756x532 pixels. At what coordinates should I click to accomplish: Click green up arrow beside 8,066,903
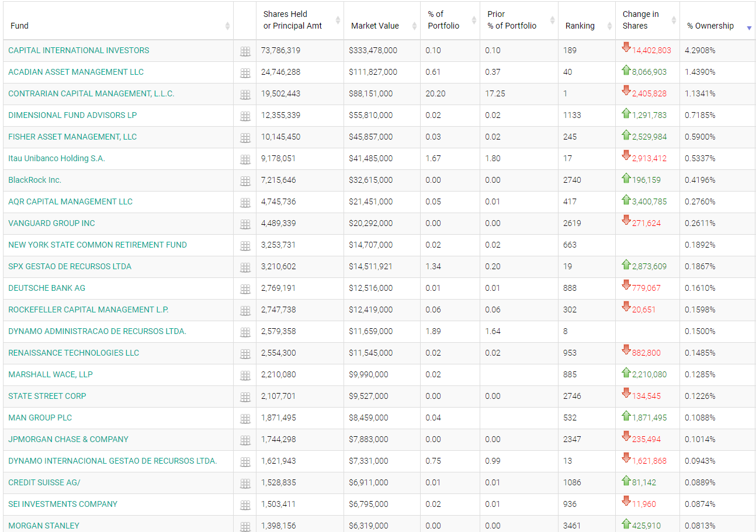click(x=626, y=70)
